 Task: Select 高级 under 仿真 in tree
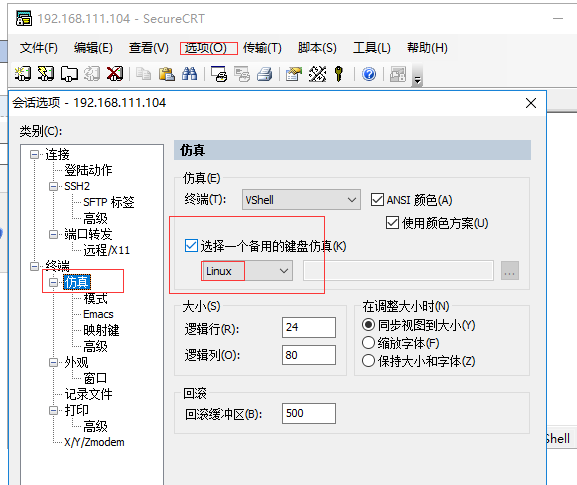click(x=95, y=346)
